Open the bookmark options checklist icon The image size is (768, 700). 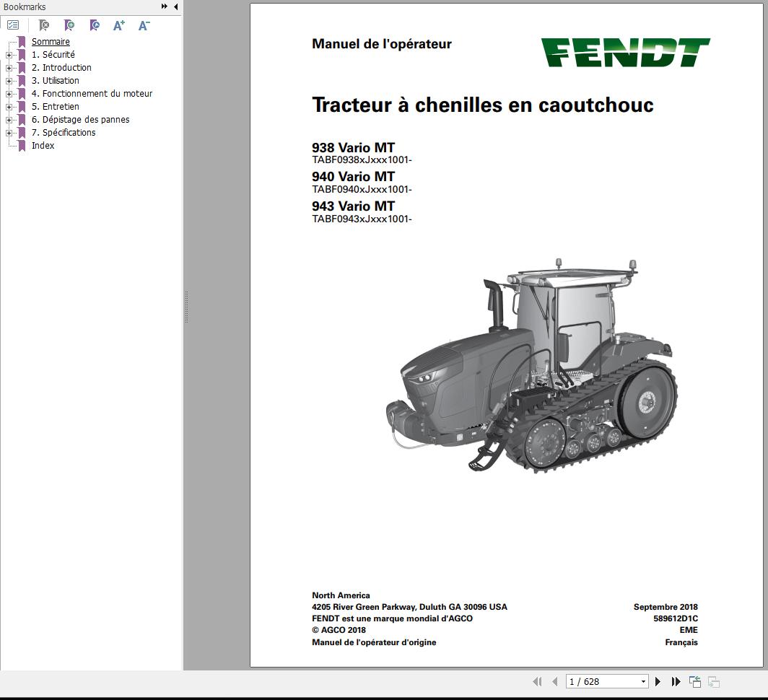(x=13, y=25)
